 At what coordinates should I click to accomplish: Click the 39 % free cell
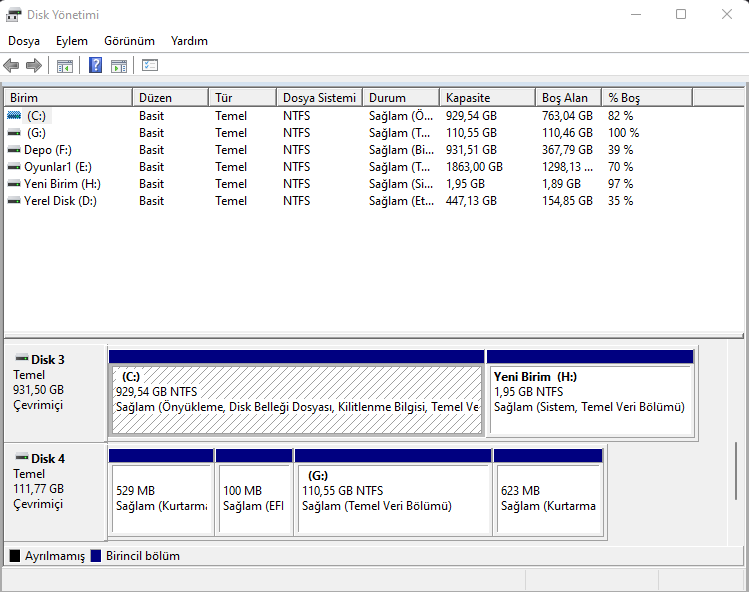(621, 150)
